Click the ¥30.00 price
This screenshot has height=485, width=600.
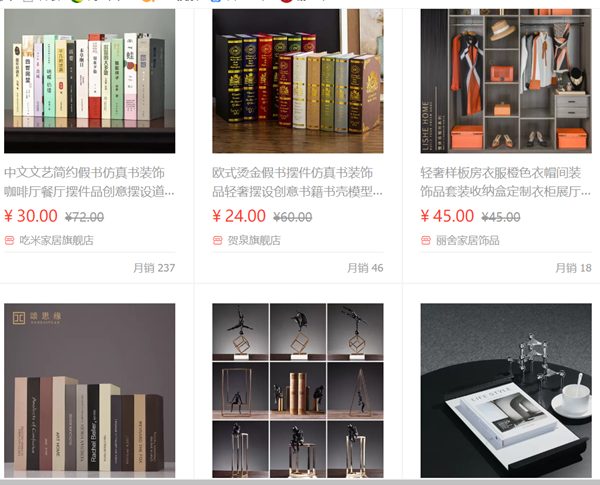(31, 216)
